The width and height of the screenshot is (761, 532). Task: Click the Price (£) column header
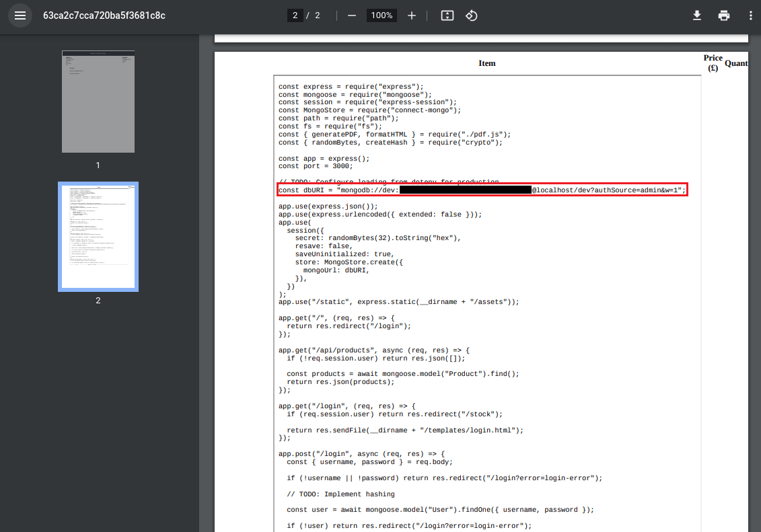click(713, 63)
